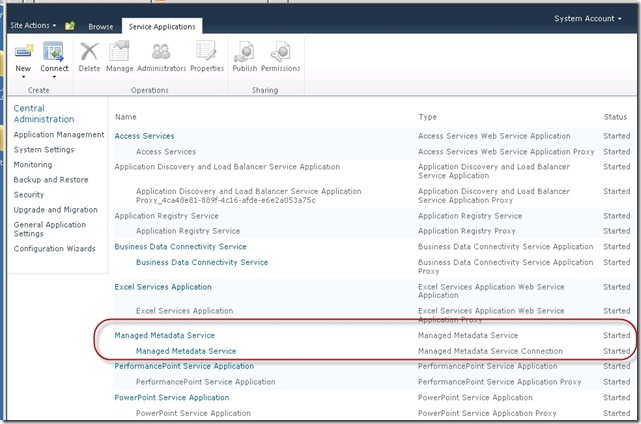Screen dimensions: 641x424
Task: Go to Application Management in sidebar
Action: 59,134
